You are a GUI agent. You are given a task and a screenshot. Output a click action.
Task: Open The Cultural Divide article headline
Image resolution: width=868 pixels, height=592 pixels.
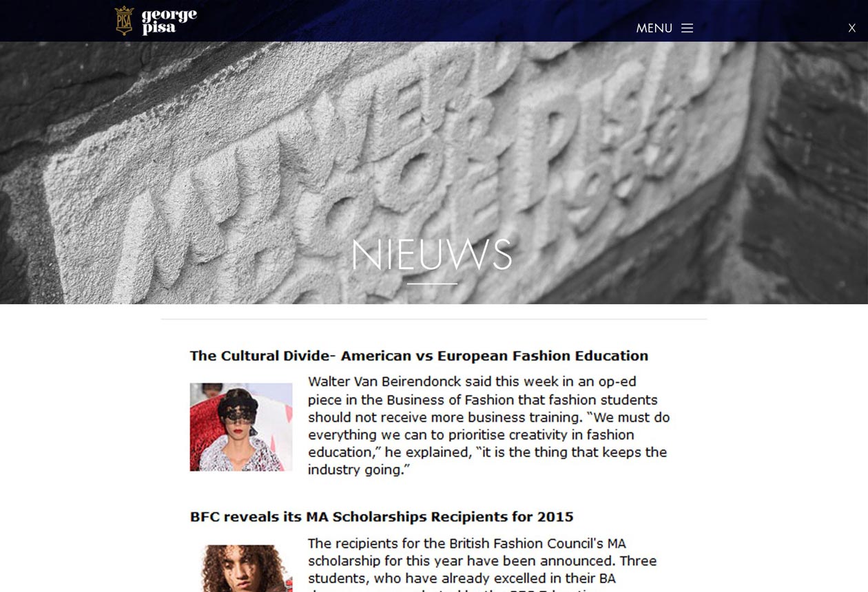[x=419, y=356]
